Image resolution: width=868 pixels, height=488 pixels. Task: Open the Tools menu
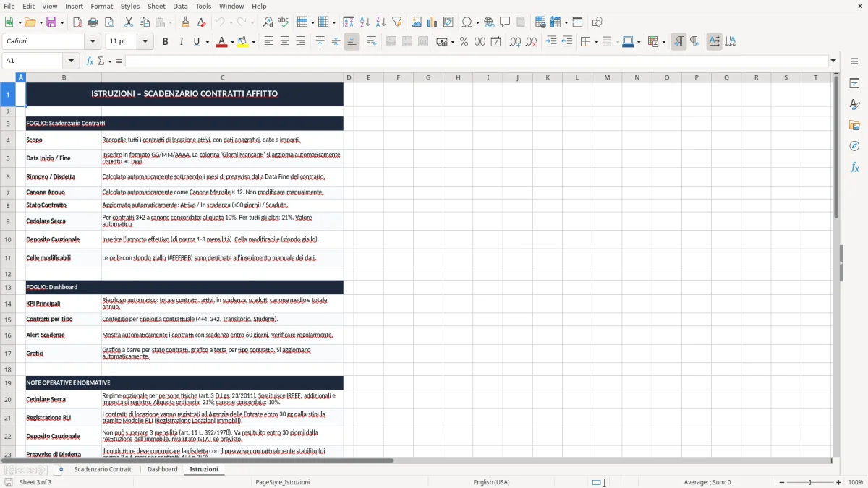(203, 6)
